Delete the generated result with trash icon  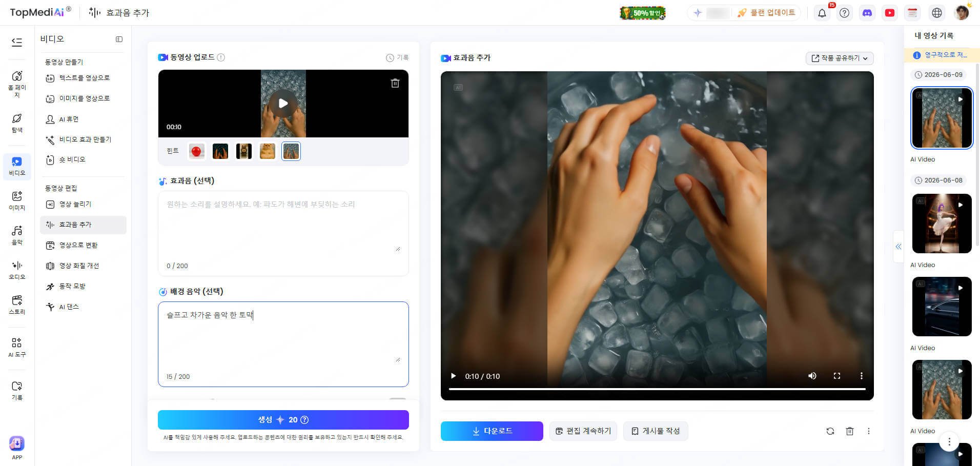coord(850,431)
